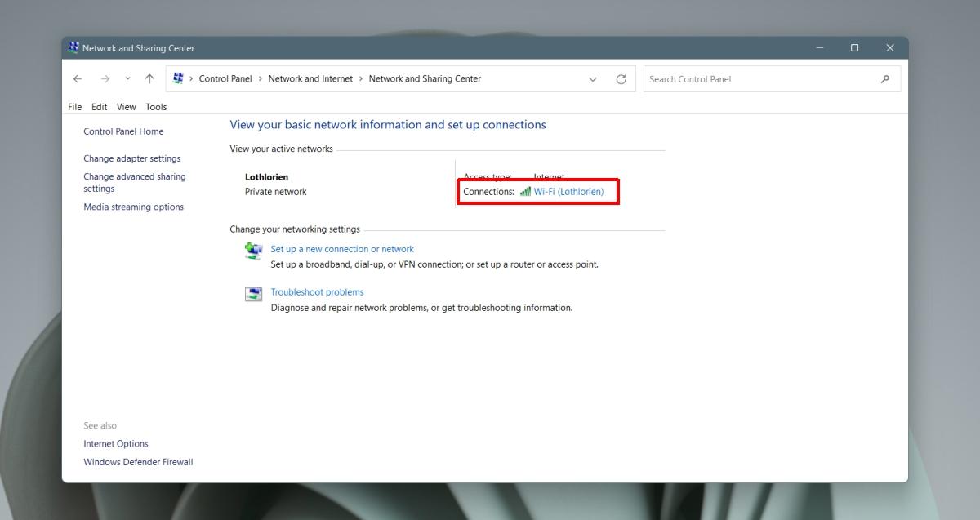Click the Set up new connection icon
Image resolution: width=980 pixels, height=520 pixels.
click(x=253, y=251)
